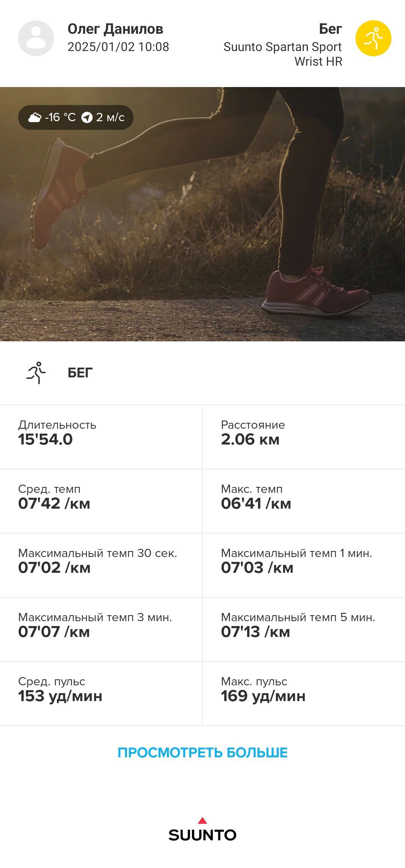Select the runner icon beside БЕГ
The height and width of the screenshot is (868, 405).
point(36,372)
